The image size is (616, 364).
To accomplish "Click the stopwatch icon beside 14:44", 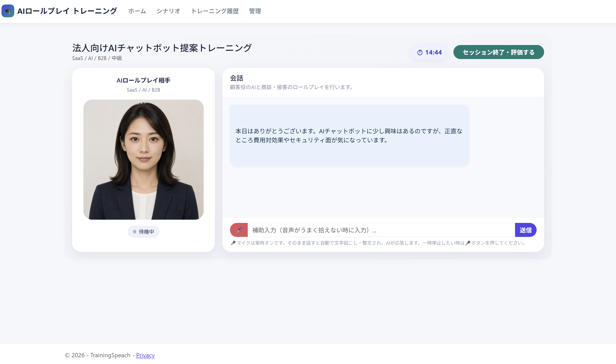I will 420,52.
